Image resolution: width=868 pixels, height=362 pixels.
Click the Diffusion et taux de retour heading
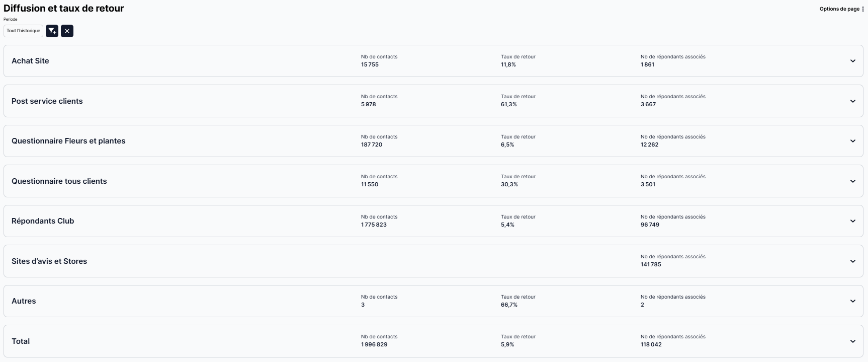click(64, 9)
